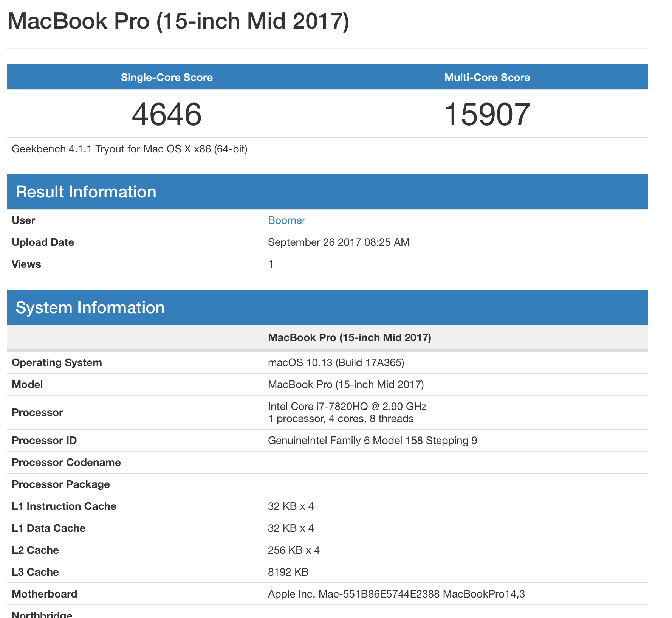Click the L3 Cache label

coord(35,572)
